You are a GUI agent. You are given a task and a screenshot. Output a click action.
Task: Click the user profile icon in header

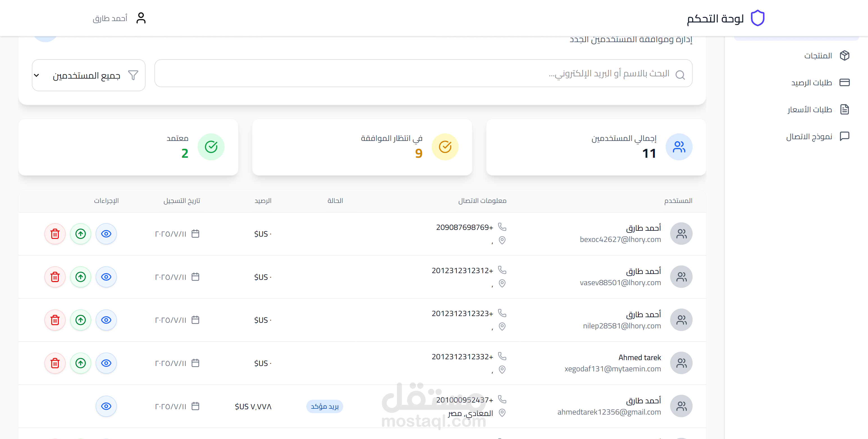click(141, 18)
